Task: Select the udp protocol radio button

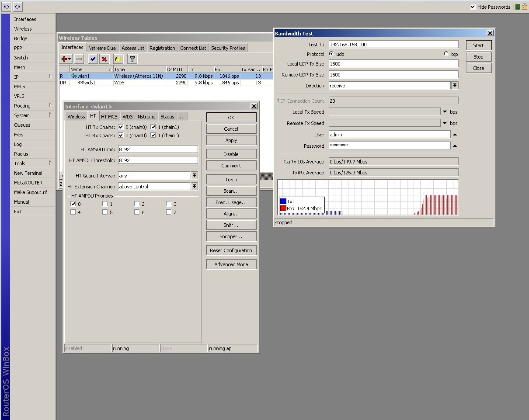Action: coord(331,54)
